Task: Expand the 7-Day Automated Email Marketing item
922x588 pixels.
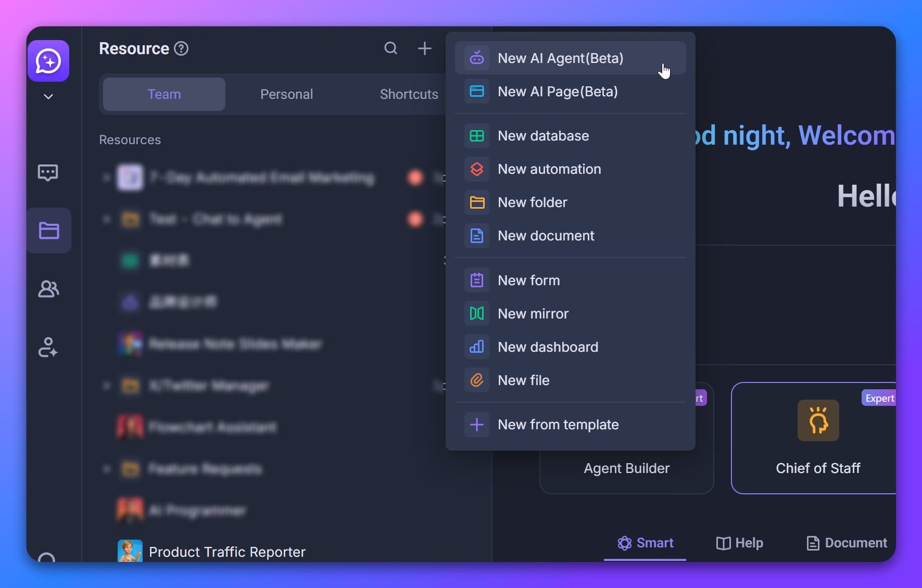Action: coord(106,177)
